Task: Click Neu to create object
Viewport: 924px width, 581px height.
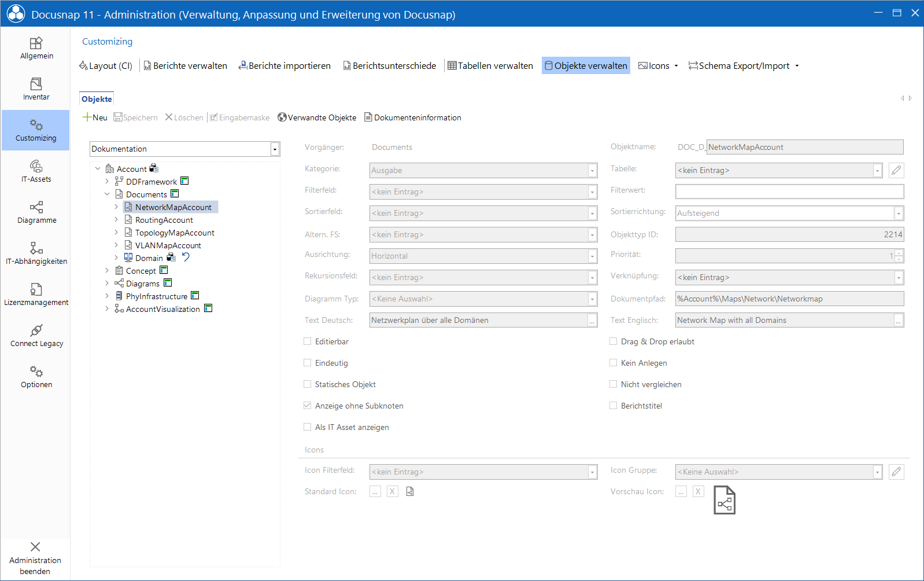Action: pos(95,117)
